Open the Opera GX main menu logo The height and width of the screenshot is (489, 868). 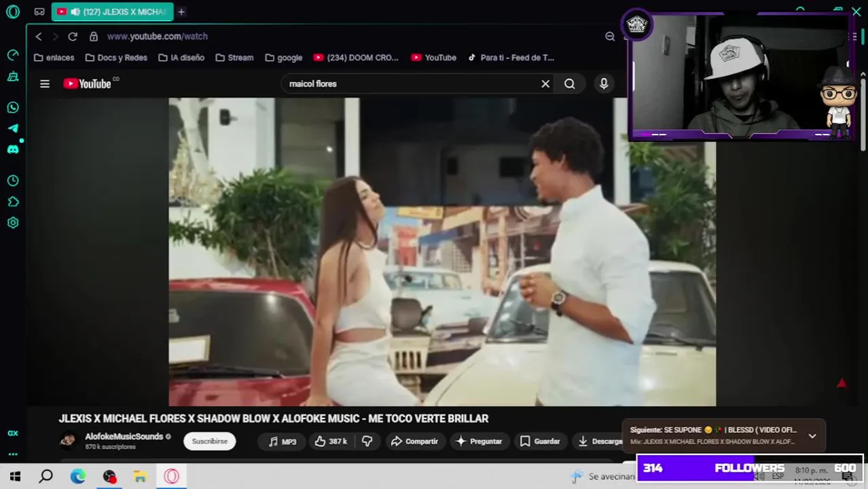pos(13,12)
